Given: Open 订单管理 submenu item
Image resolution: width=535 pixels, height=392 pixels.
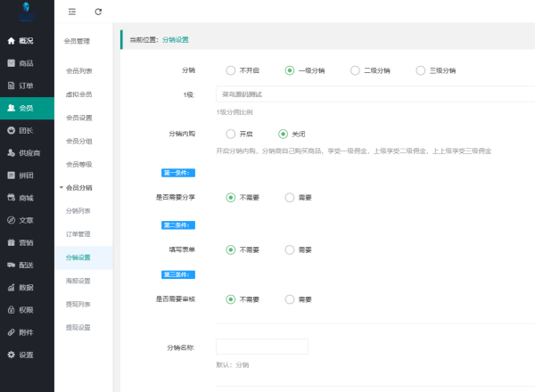Looking at the screenshot, I should pyautogui.click(x=78, y=234).
